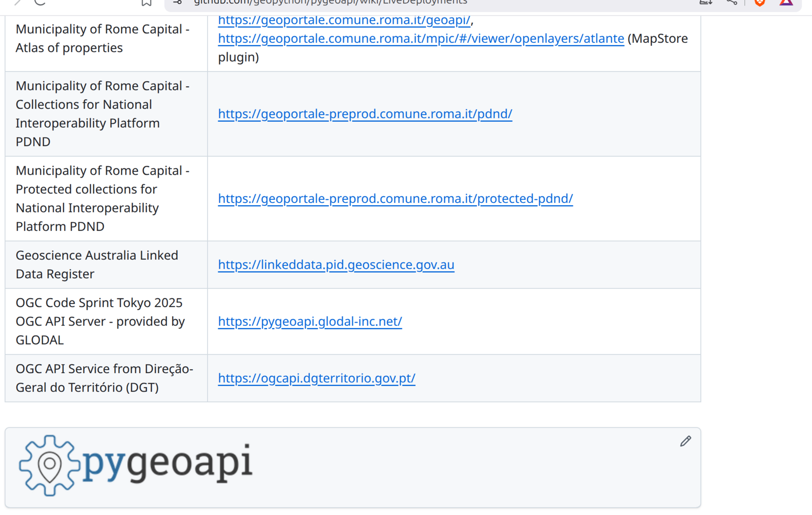Visit the ogcapi.dgterritorio.gov.pt link
Viewport: 812px width, 515px height.
click(x=316, y=378)
